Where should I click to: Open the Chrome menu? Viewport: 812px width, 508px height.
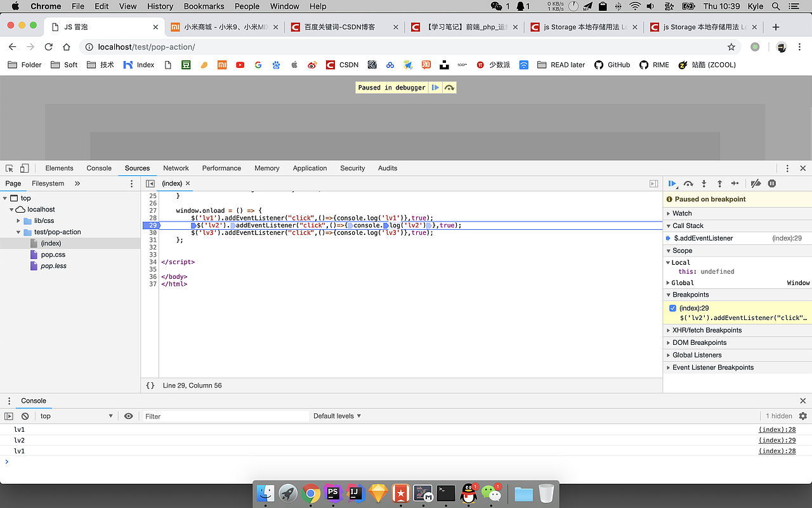pyautogui.click(x=801, y=47)
